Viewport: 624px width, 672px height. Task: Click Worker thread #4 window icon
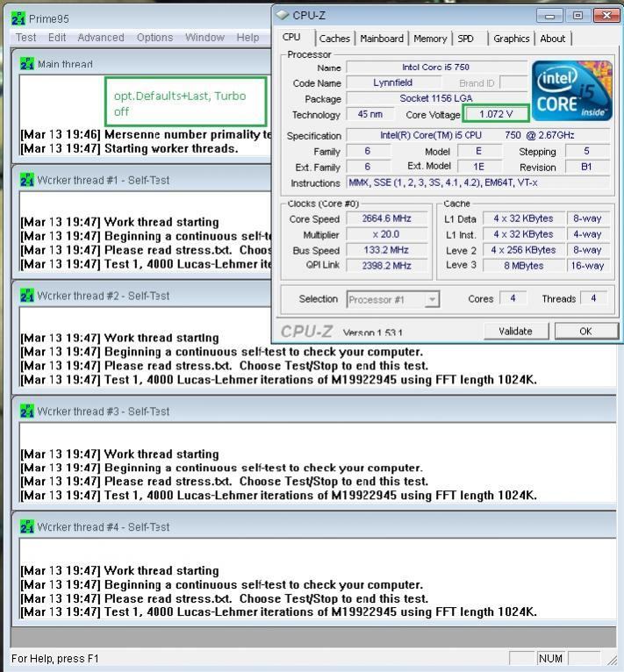pos(26,527)
